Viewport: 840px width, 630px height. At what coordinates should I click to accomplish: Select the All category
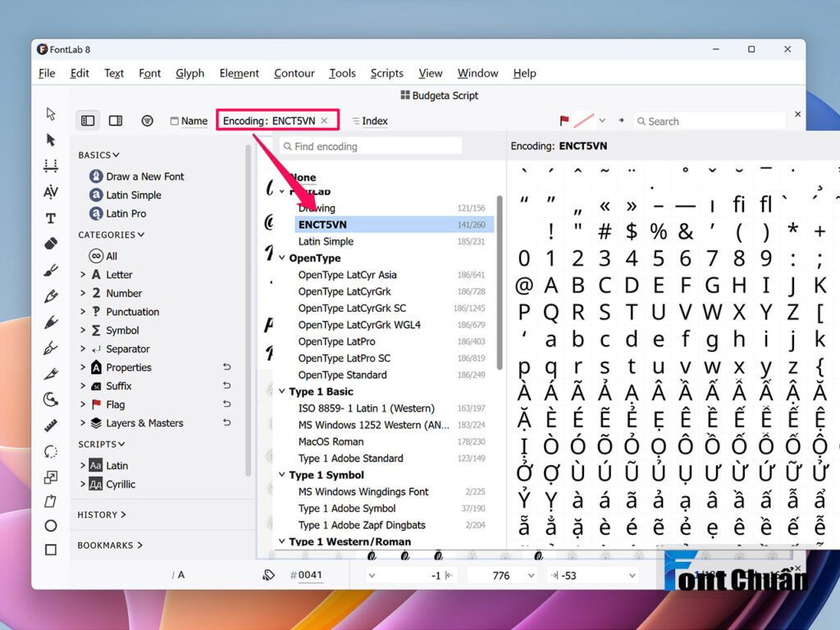tap(103, 256)
